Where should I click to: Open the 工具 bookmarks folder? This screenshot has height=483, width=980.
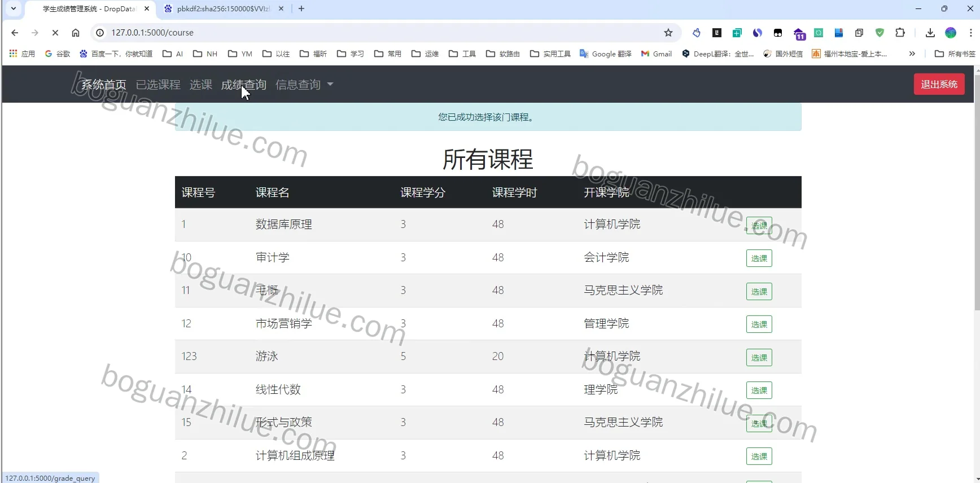pos(462,54)
